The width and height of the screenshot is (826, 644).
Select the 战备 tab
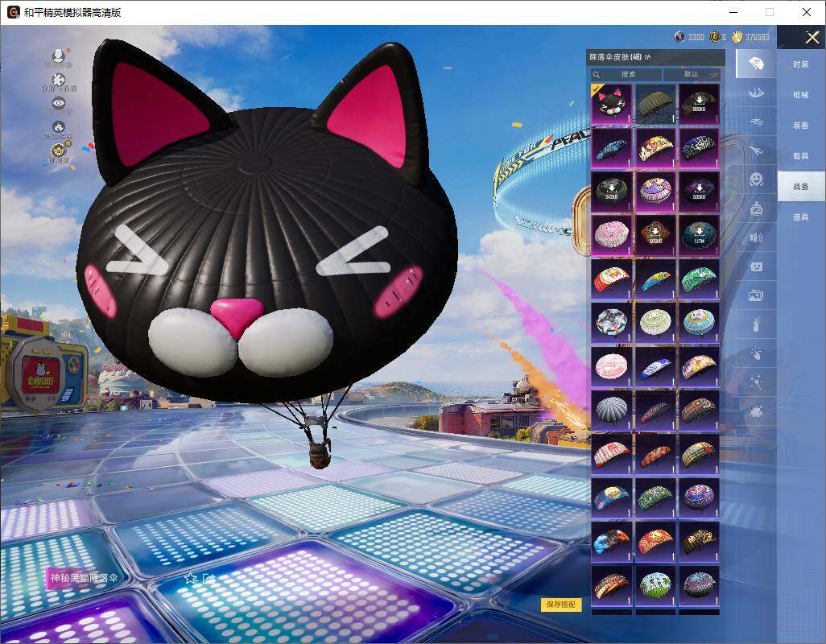801,187
